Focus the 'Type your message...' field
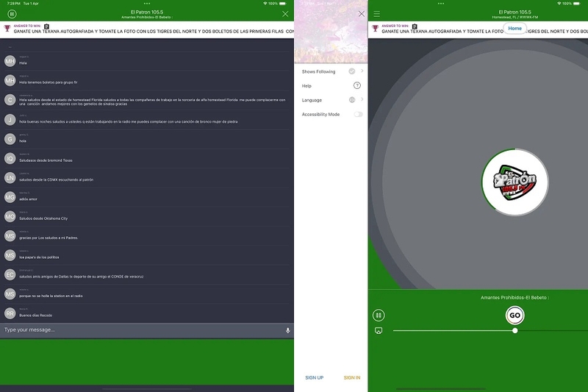 tap(143, 330)
